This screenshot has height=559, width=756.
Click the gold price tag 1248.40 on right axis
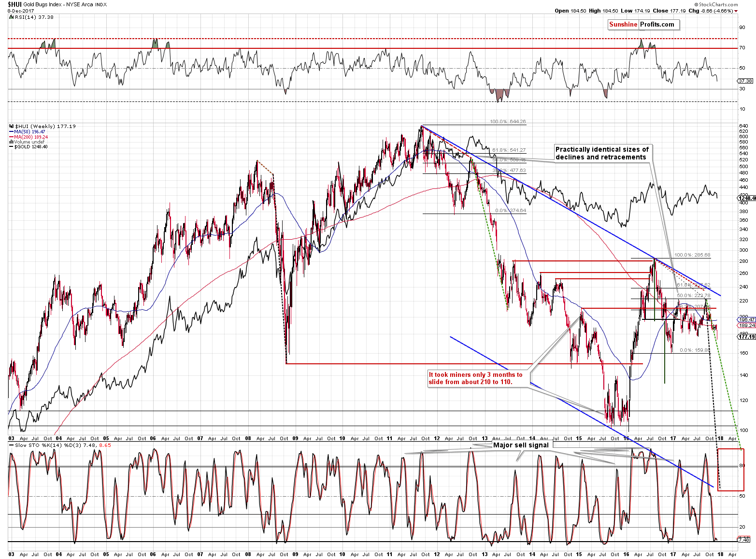[x=746, y=198]
